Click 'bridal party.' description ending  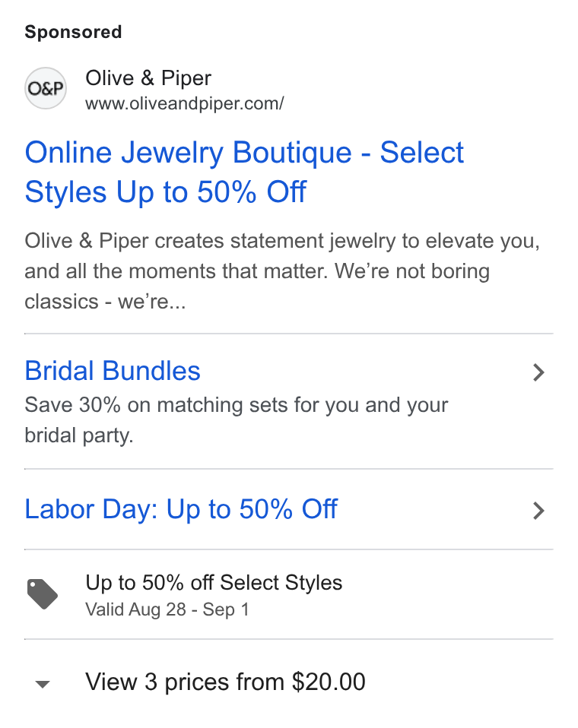tap(79, 435)
